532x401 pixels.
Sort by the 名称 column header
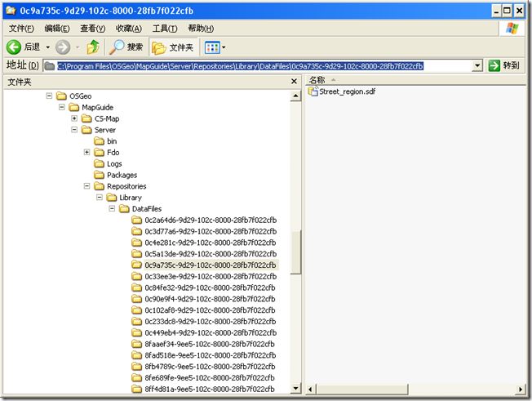pyautogui.click(x=317, y=80)
